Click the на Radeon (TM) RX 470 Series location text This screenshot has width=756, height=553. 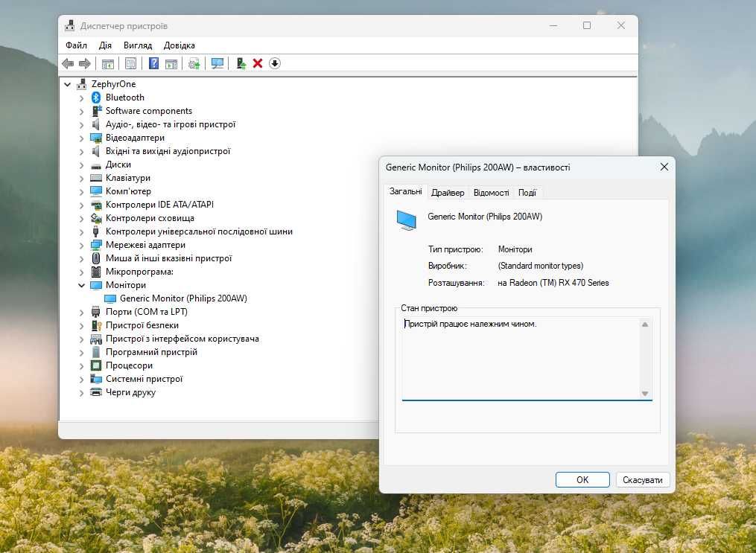click(553, 283)
